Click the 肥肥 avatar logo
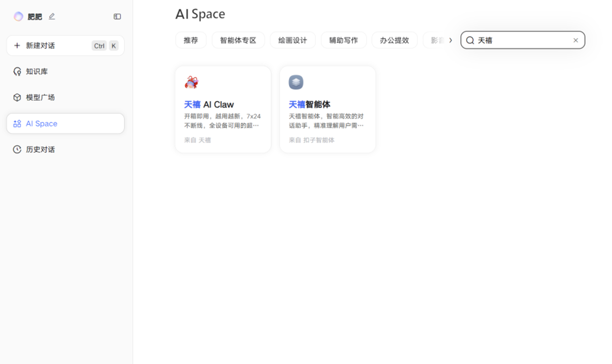The width and height of the screenshot is (612, 364). (18, 16)
